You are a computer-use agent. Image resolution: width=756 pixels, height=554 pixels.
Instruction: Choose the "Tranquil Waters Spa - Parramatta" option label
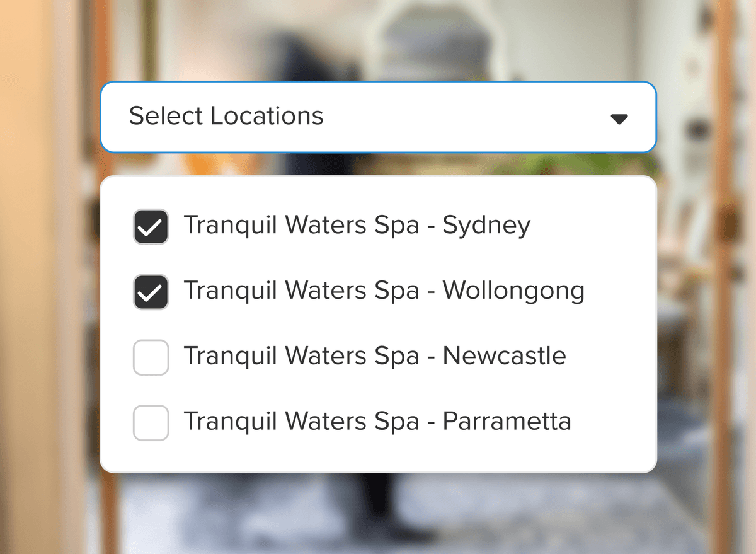377,421
